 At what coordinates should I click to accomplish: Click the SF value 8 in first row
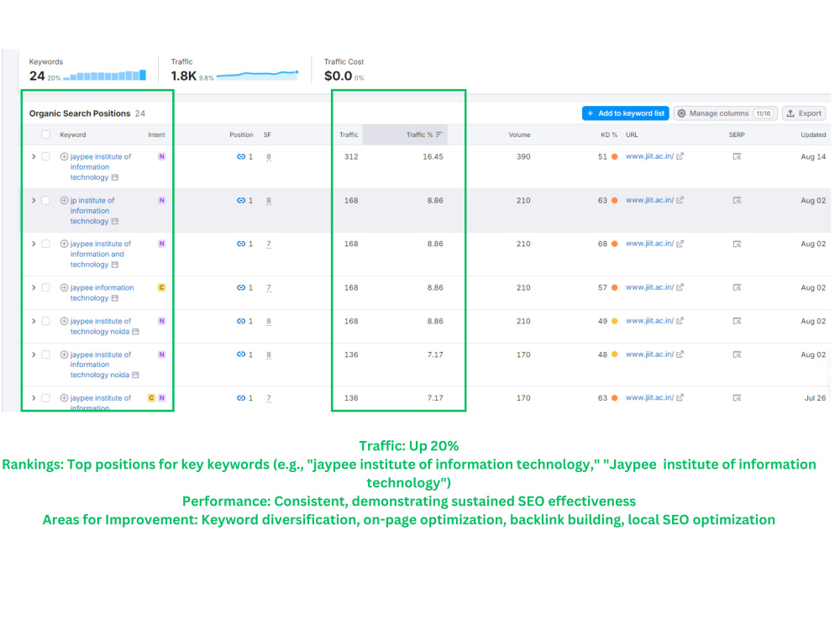269,157
